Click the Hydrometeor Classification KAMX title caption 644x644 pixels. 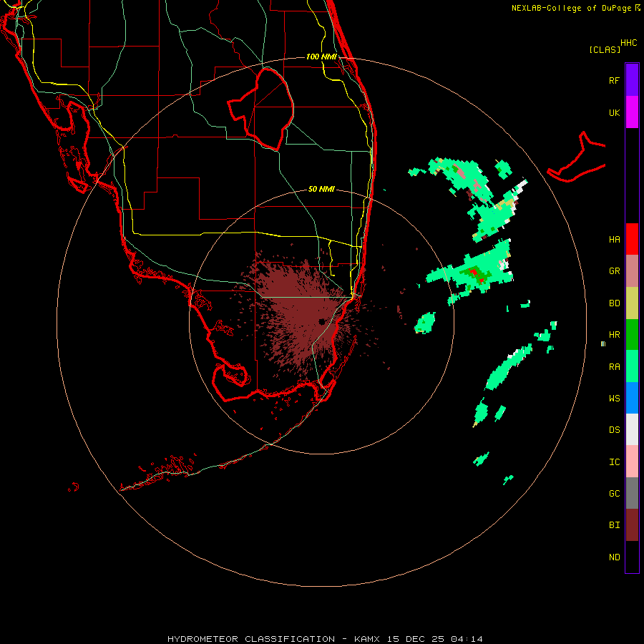[x=326, y=639]
